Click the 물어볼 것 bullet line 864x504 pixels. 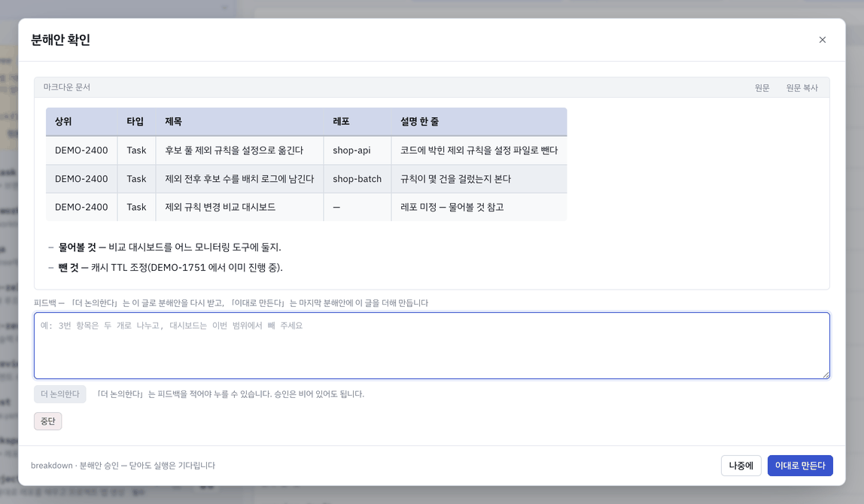coord(170,247)
